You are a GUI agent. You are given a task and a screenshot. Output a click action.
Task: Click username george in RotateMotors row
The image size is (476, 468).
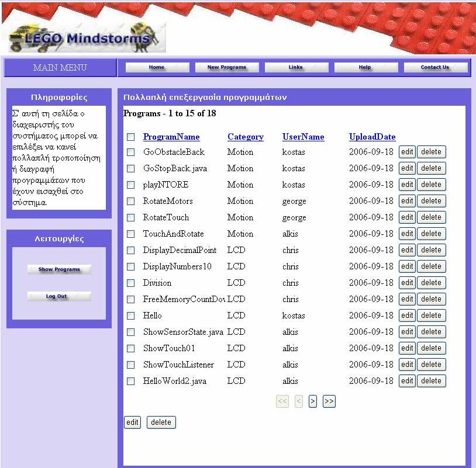294,202
